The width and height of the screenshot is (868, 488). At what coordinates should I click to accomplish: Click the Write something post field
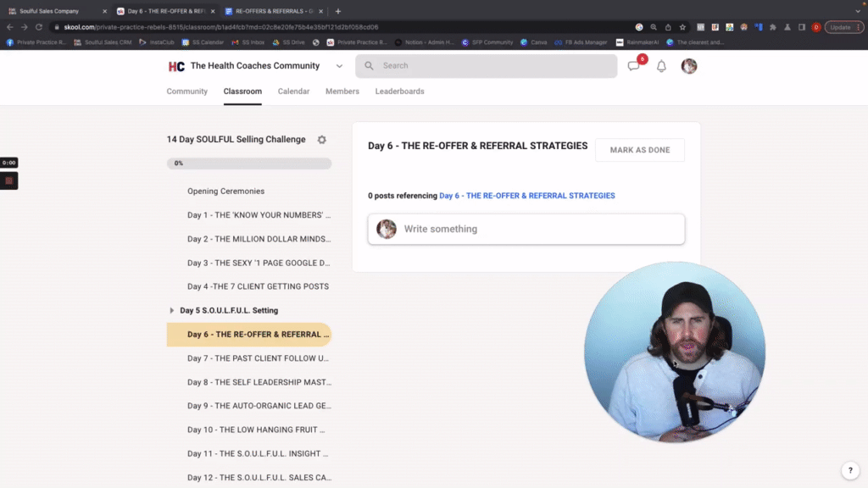(526, 229)
